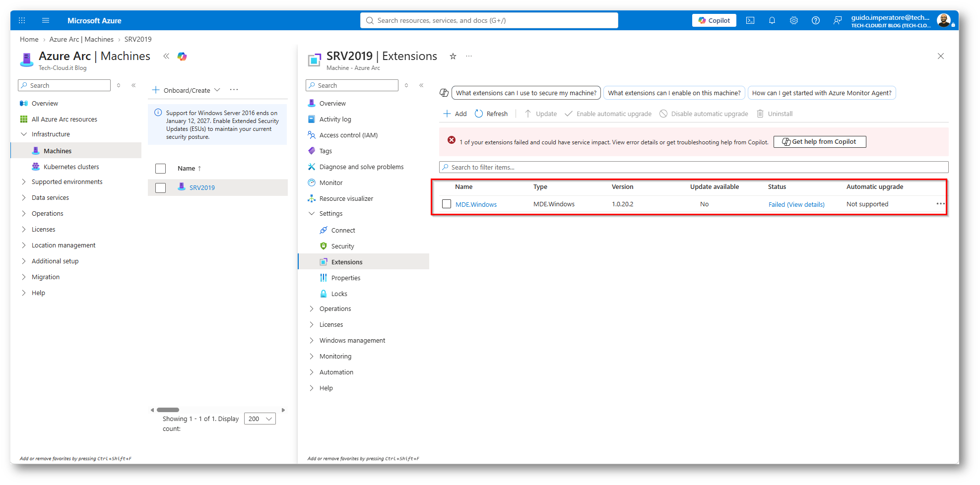Open the more commands ellipsis beside Onboard/Create
This screenshot has height=485, width=980.
[x=234, y=90]
